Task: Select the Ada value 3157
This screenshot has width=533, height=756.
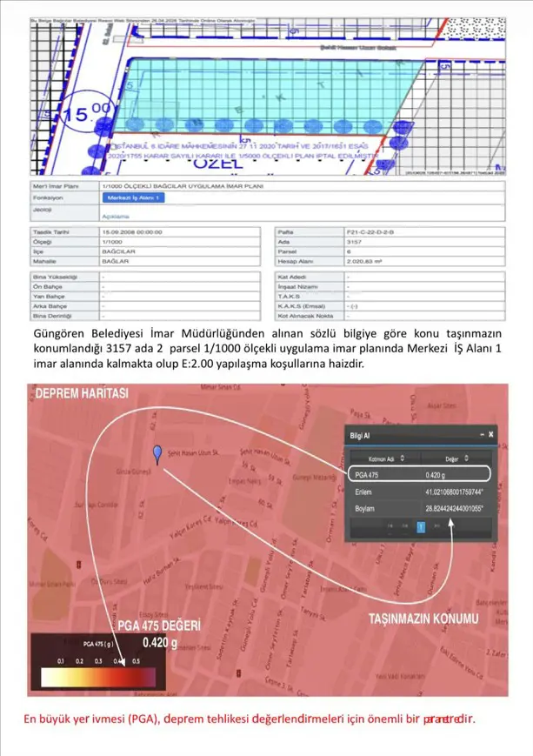Action: coord(424,242)
